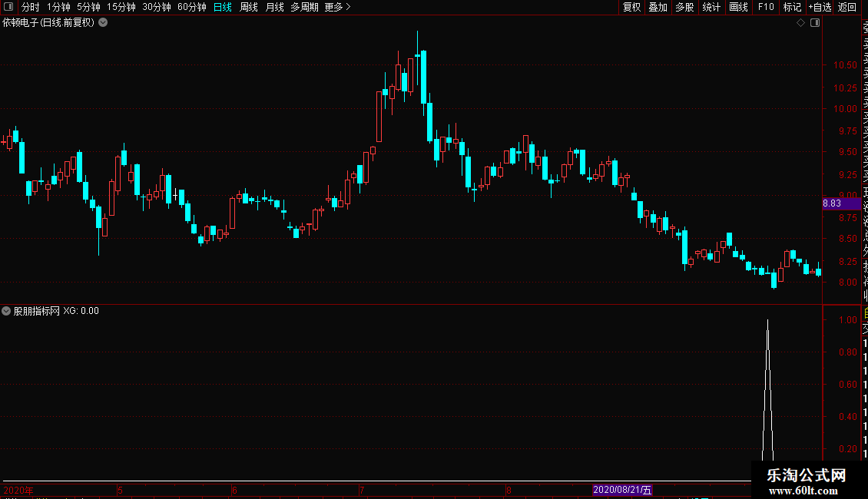Click the 返回 back button

[x=847, y=7]
